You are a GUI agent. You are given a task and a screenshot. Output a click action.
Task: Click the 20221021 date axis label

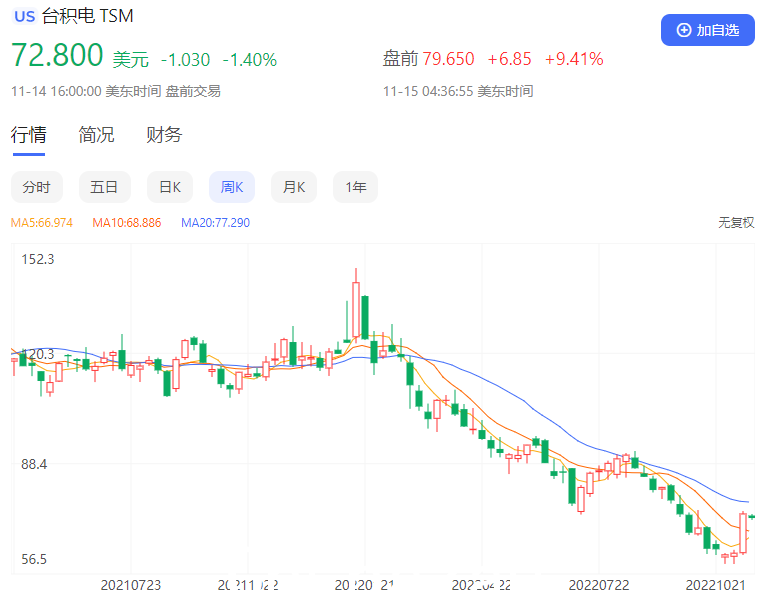point(715,585)
